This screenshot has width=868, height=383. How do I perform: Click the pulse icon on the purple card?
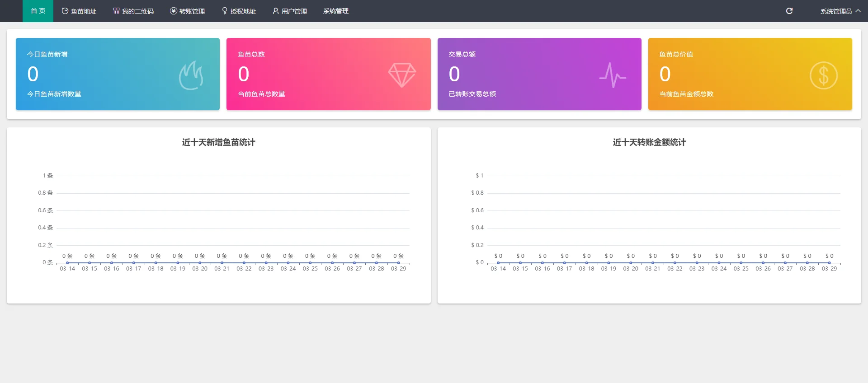click(613, 75)
